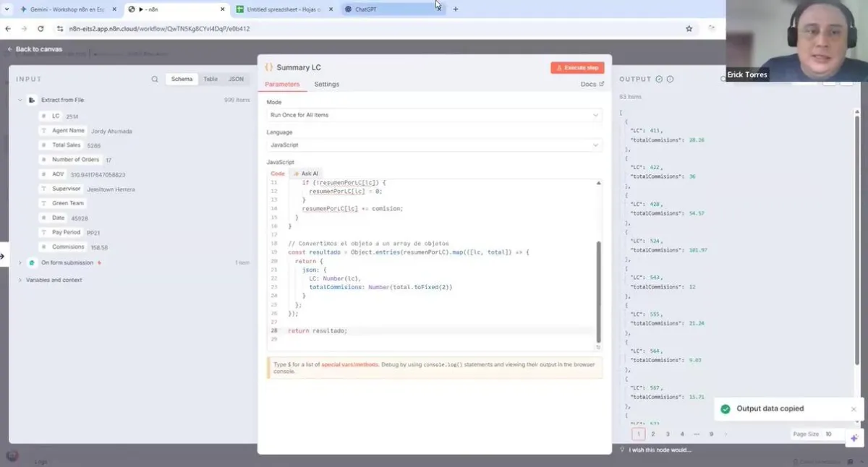Open the search icon in Input panel
Image resolution: width=868 pixels, height=467 pixels.
[155, 79]
